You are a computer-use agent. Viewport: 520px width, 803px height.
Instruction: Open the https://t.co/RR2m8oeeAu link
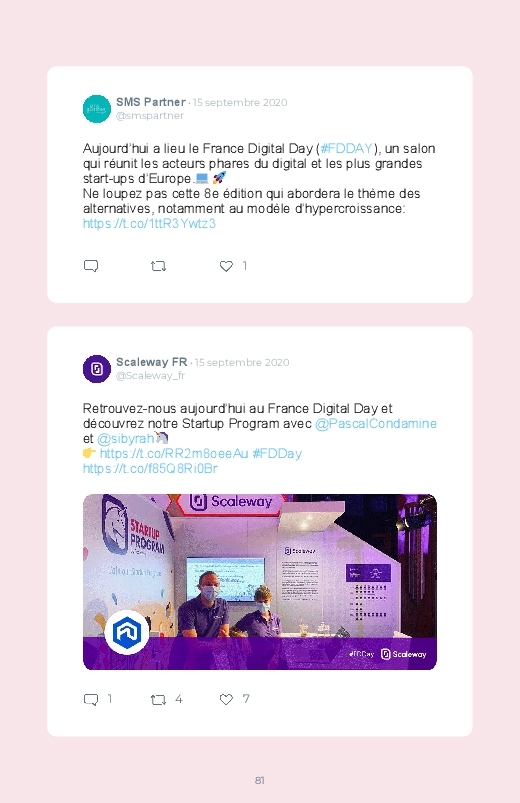point(174,454)
